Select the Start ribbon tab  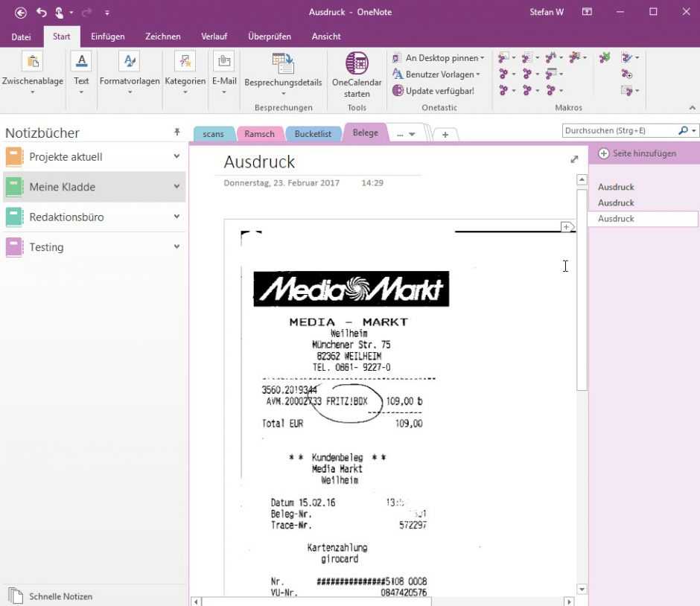[x=62, y=36]
